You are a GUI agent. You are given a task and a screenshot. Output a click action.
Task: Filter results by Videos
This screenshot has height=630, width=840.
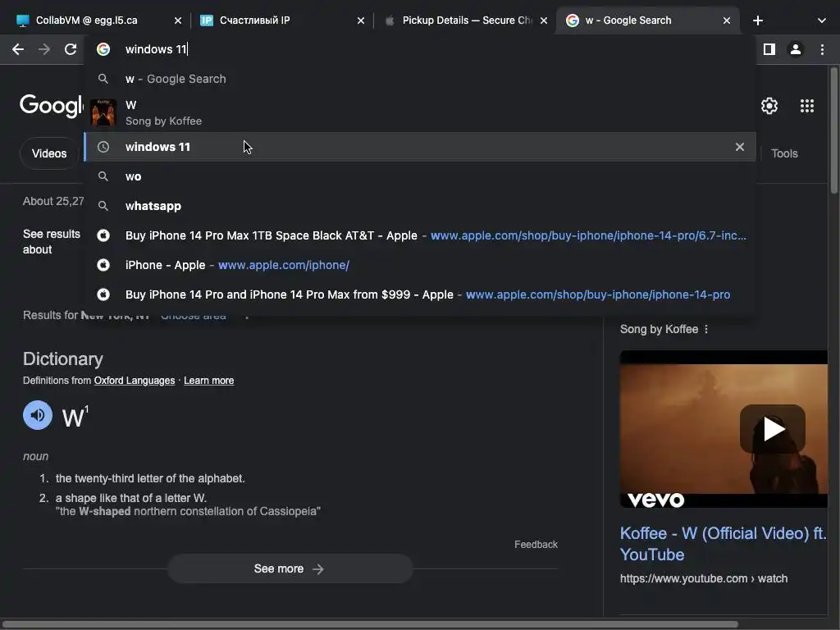click(x=49, y=153)
